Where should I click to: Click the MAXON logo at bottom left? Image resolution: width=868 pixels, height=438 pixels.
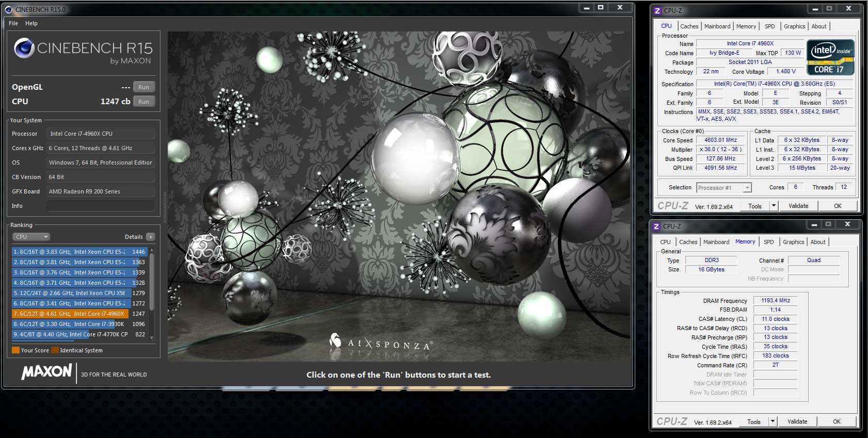click(x=46, y=371)
